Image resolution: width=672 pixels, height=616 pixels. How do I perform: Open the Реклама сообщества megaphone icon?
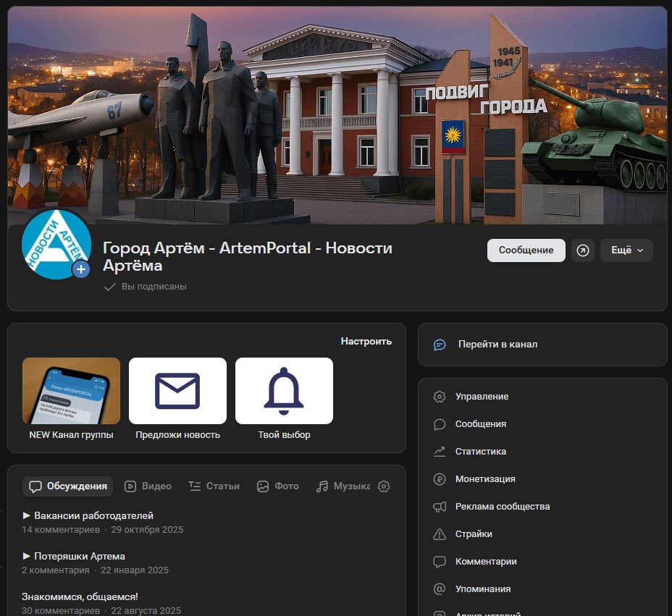pyautogui.click(x=439, y=506)
